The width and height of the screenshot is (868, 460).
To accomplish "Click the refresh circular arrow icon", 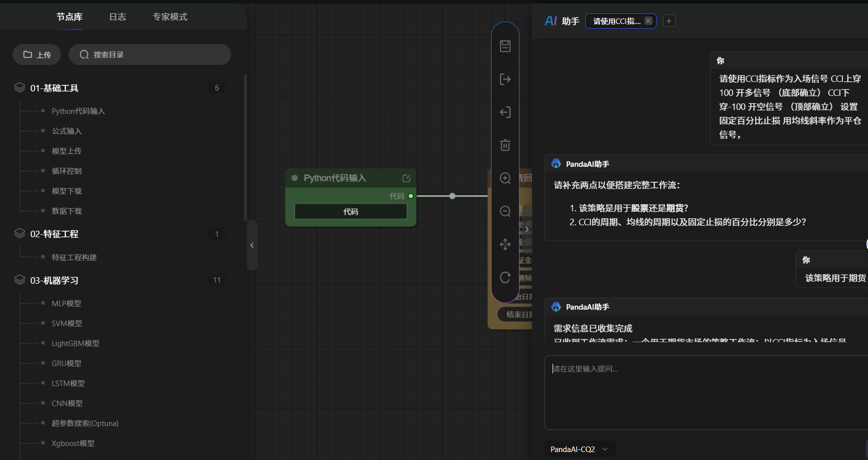I will (505, 277).
